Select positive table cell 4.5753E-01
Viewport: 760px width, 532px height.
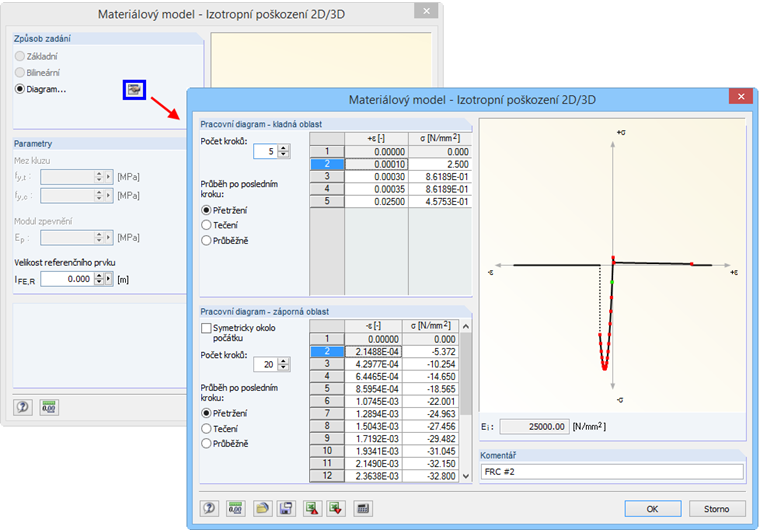pos(440,202)
